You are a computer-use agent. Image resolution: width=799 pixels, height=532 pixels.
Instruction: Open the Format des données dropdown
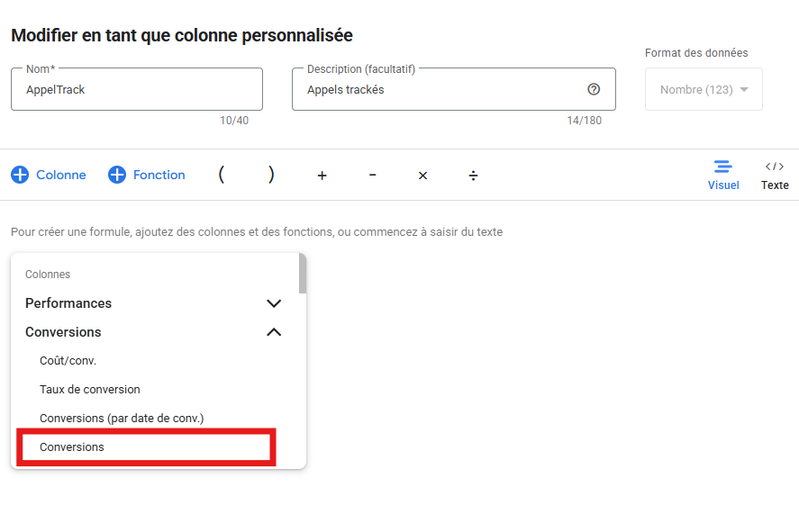pos(704,90)
